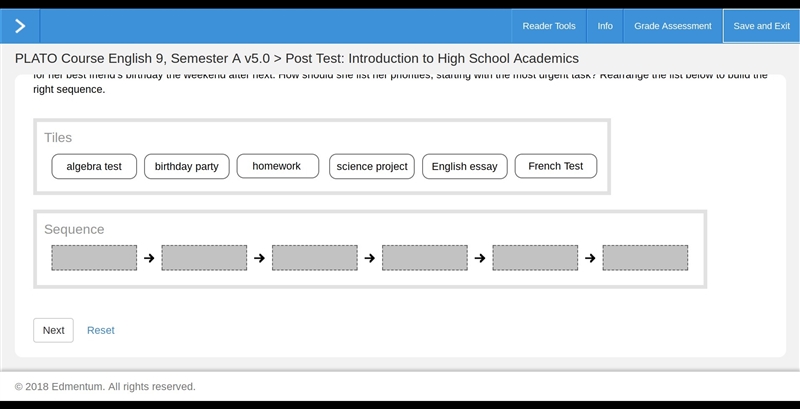Click the fourth sequence slot
This screenshot has height=409, width=800.
pos(424,258)
